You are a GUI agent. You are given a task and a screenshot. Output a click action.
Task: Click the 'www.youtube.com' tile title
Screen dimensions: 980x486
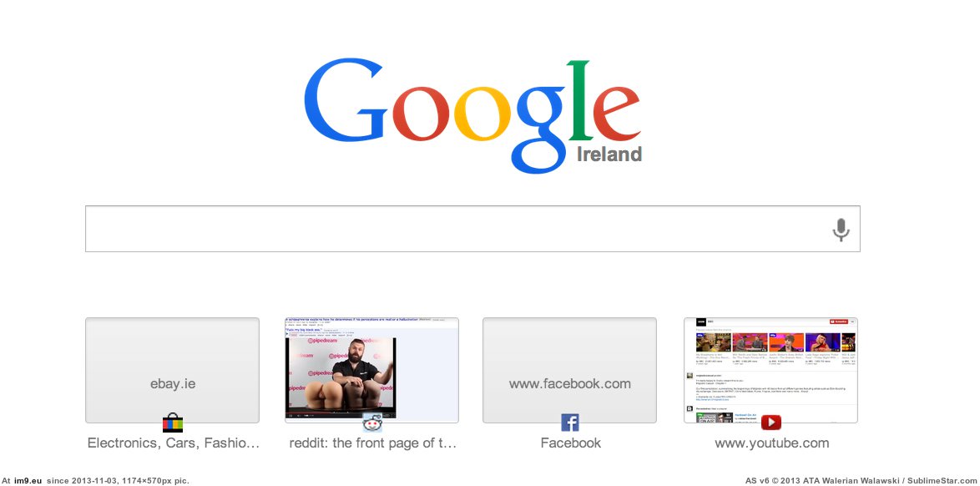[772, 443]
